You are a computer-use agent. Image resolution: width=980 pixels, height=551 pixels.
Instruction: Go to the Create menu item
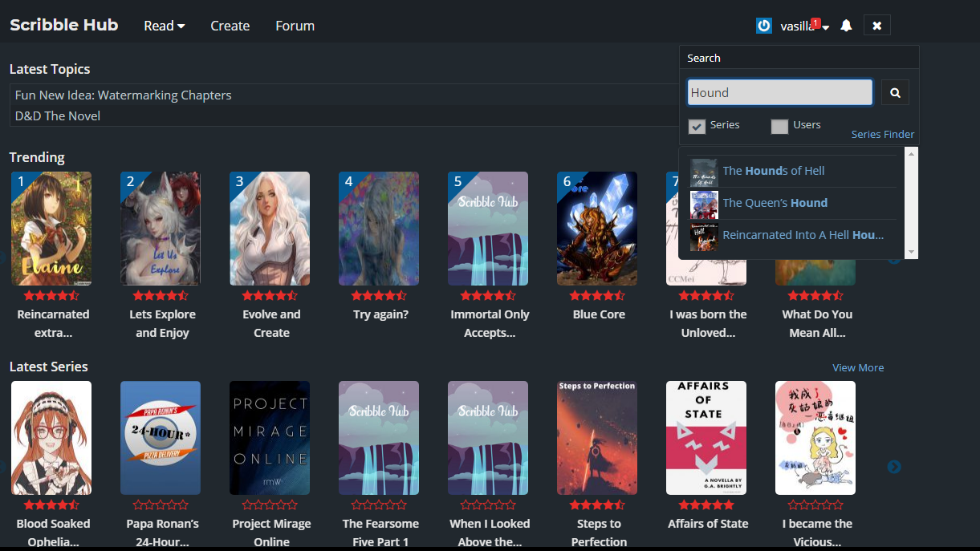click(x=230, y=26)
